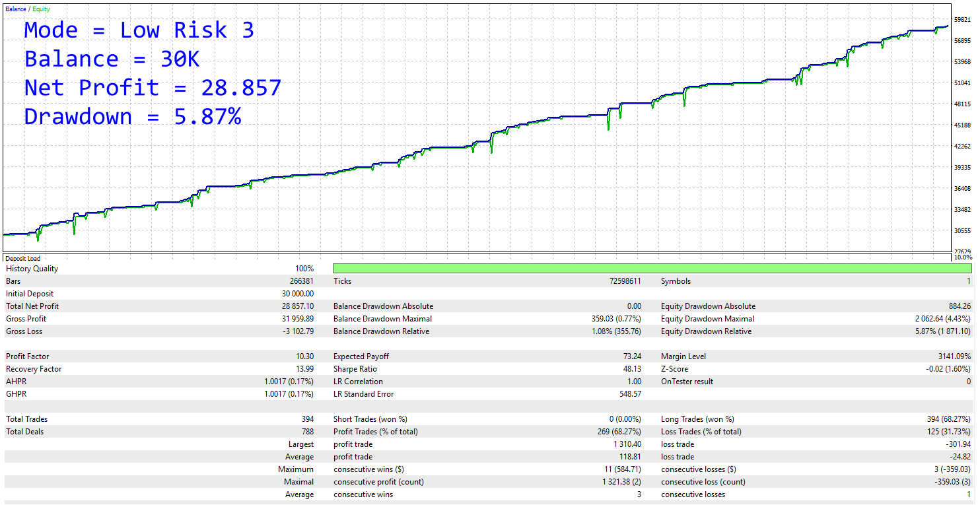Click the Maximum consecutive wins ($) value
This screenshot has height=505, width=980.
(621, 469)
